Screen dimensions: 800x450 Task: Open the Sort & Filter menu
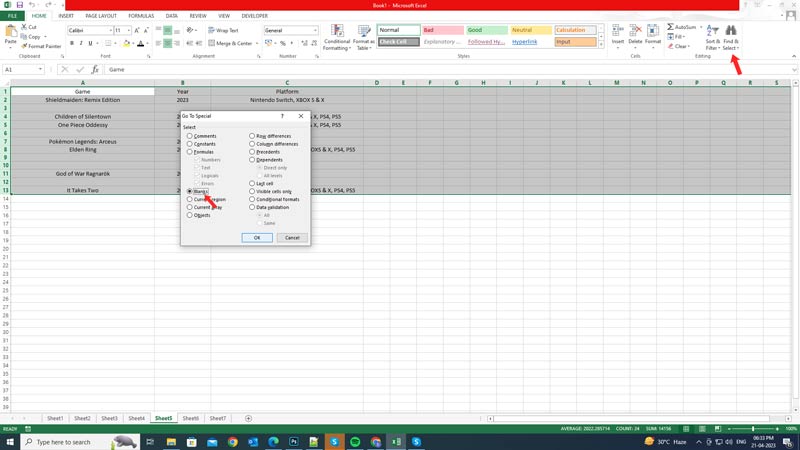[x=713, y=37]
